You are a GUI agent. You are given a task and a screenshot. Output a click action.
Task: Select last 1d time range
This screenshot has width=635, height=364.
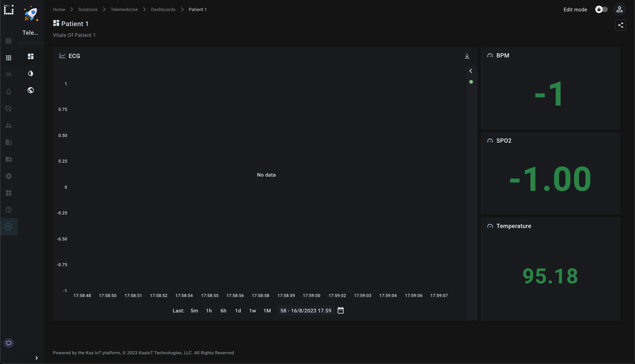point(238,311)
